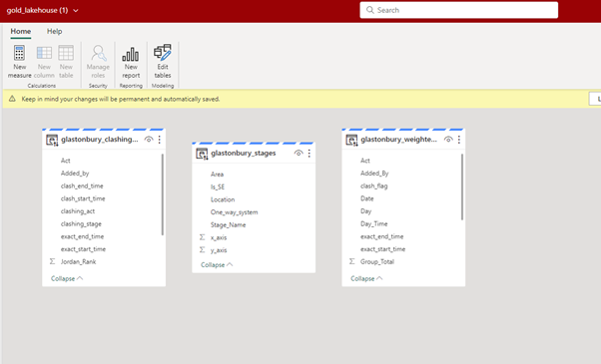Select the Edit tables icon
601x364 pixels.
pos(163,53)
